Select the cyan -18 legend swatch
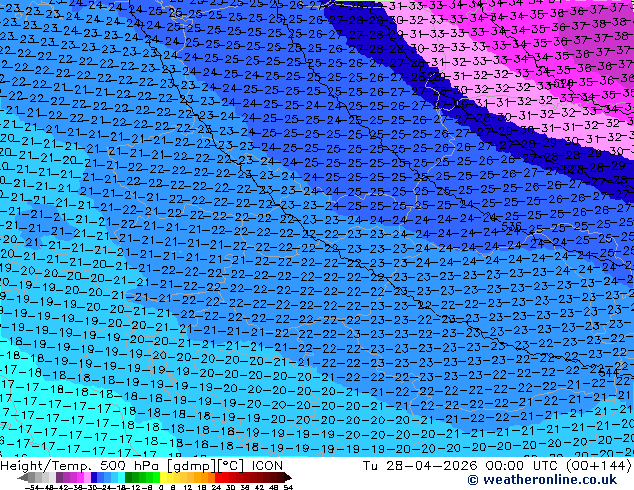Viewport: 634px width, 490px height. [121, 477]
